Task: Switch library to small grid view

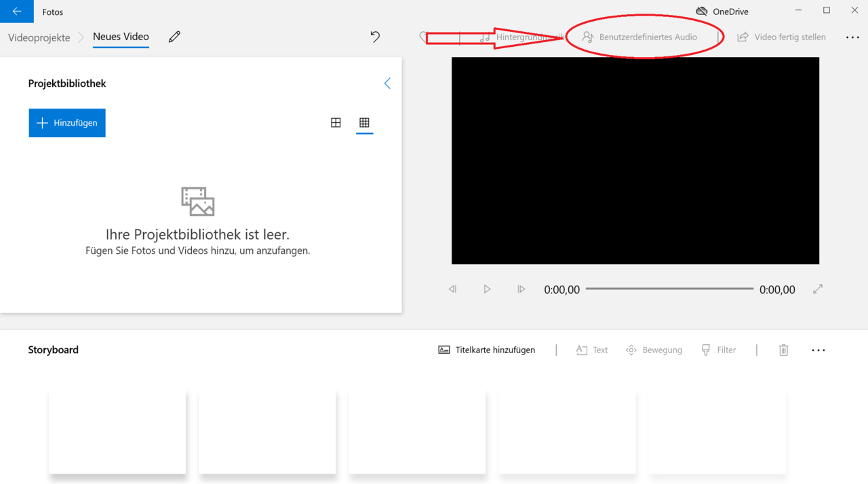Action: (364, 123)
